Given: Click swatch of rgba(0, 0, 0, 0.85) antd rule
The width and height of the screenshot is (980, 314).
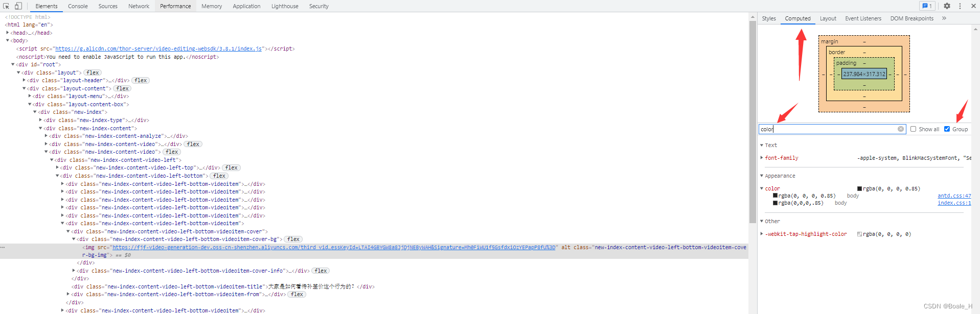Looking at the screenshot, I should (x=775, y=196).
